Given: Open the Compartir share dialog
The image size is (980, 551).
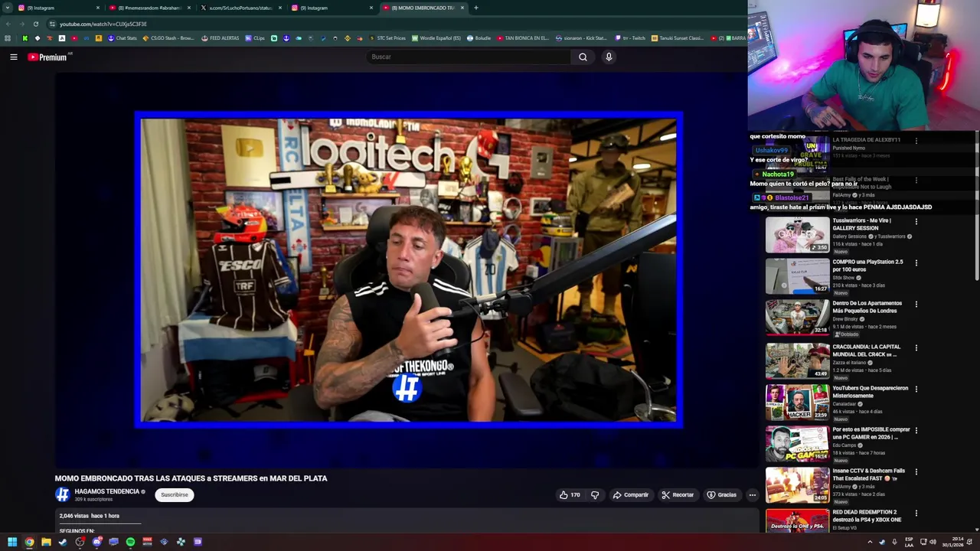Looking at the screenshot, I should pyautogui.click(x=630, y=495).
